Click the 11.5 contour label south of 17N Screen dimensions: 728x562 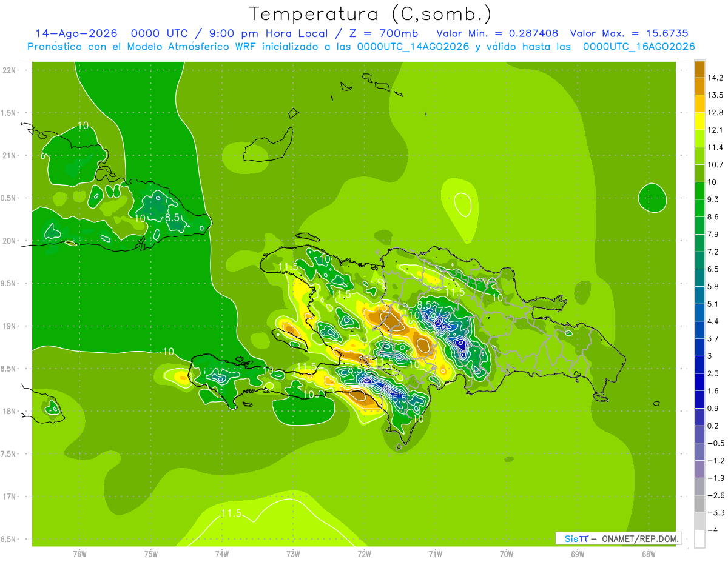click(231, 513)
